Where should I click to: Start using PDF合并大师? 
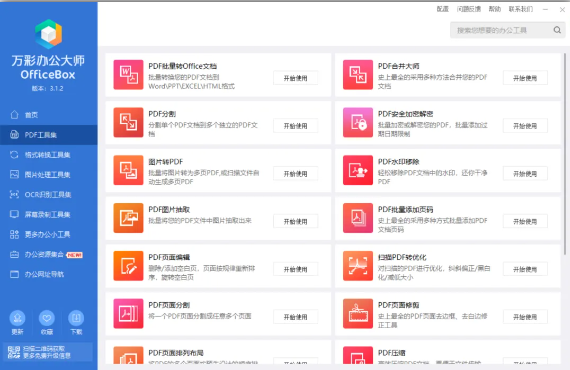(525, 78)
